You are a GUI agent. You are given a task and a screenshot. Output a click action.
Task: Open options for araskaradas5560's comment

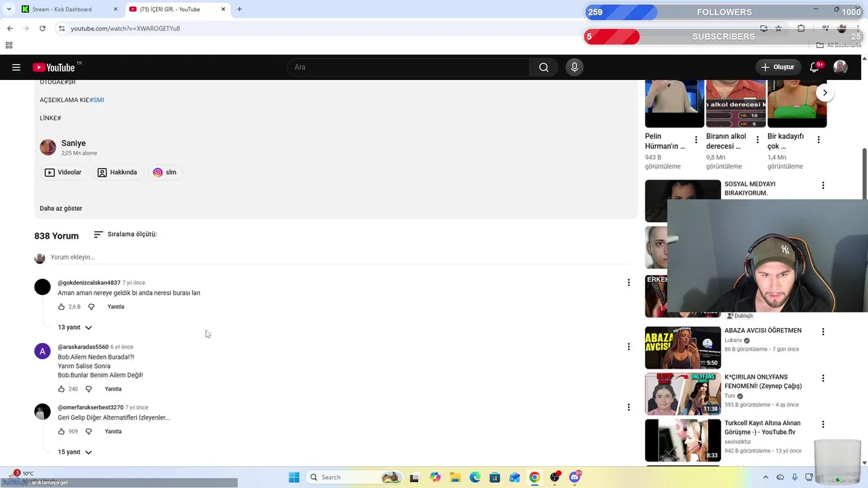coord(628,347)
